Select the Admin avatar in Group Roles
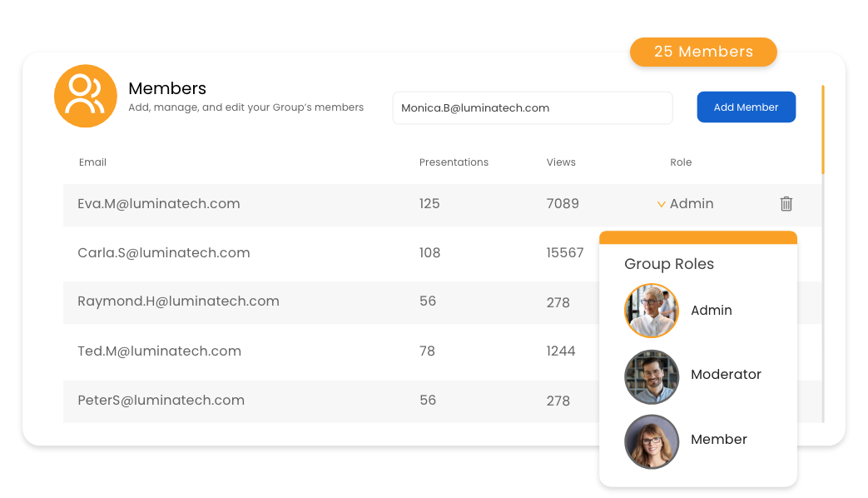Viewport: 868px width, 498px height. coord(652,311)
